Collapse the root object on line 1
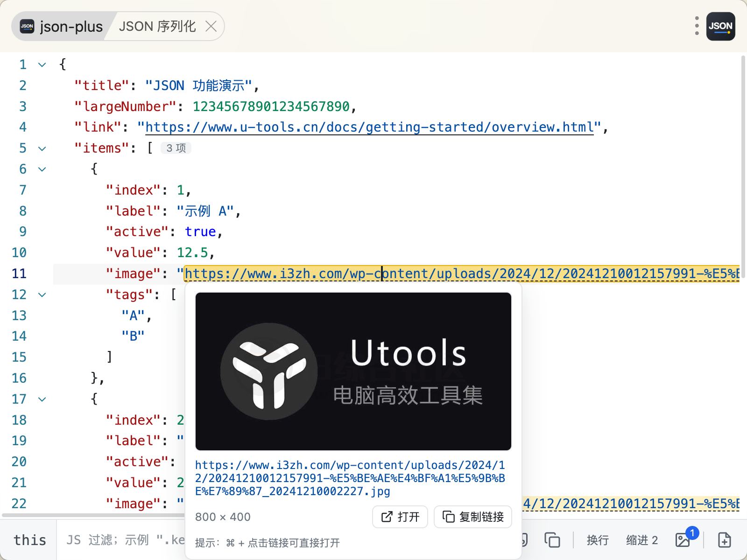The image size is (747, 560). [42, 64]
